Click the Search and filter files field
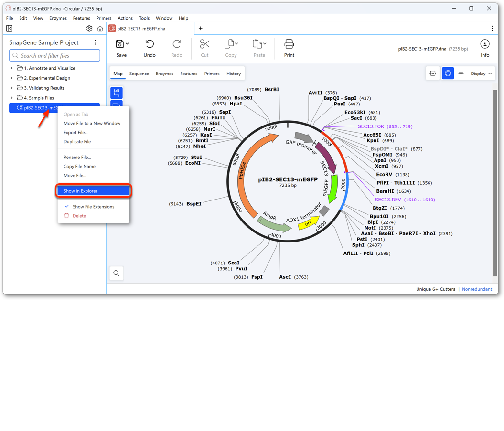This screenshot has width=504, height=431. [x=54, y=55]
